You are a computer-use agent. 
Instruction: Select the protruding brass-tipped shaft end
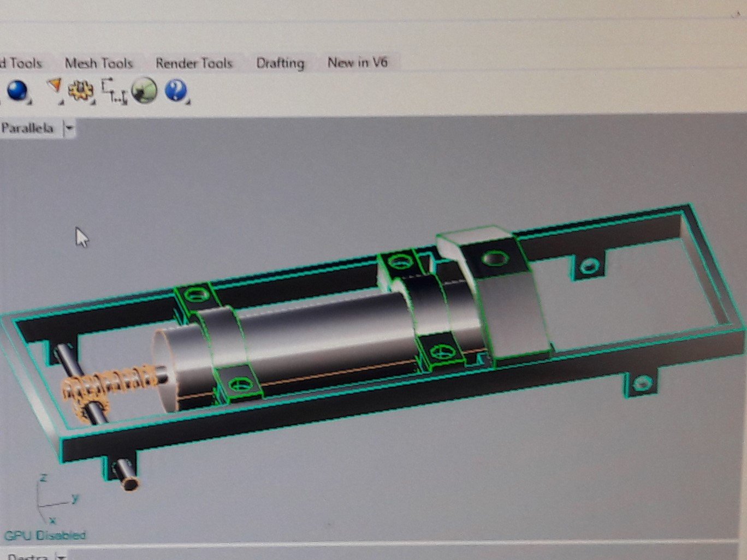[x=130, y=482]
